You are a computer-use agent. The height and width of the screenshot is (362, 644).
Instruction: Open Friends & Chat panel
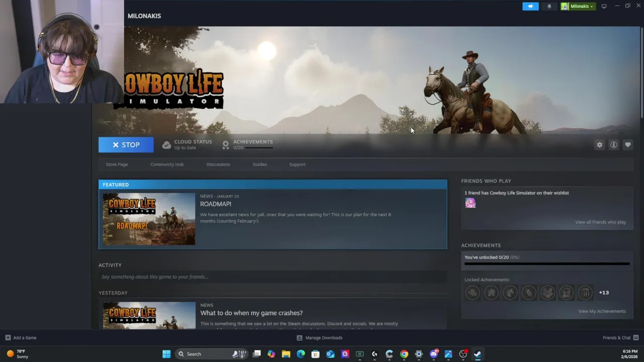click(x=620, y=338)
